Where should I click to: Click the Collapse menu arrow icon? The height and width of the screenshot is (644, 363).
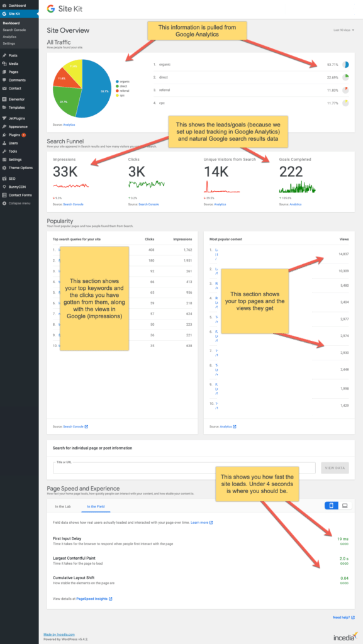tap(4, 203)
